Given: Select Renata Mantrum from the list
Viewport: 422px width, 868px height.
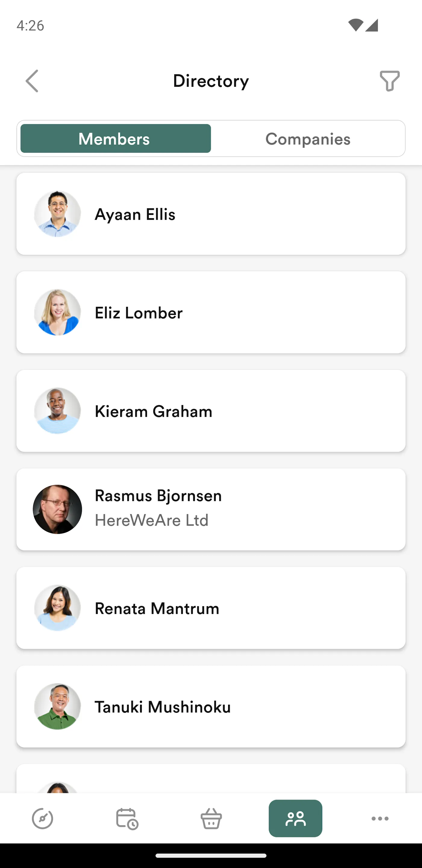Looking at the screenshot, I should pos(211,608).
